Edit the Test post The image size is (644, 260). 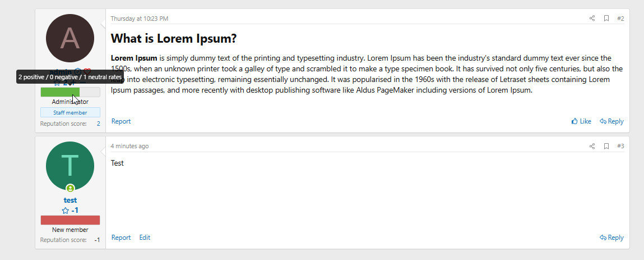tap(145, 238)
